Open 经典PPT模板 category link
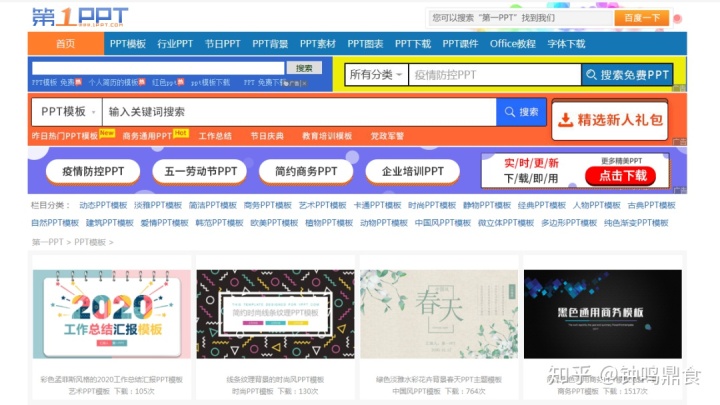 coord(542,205)
